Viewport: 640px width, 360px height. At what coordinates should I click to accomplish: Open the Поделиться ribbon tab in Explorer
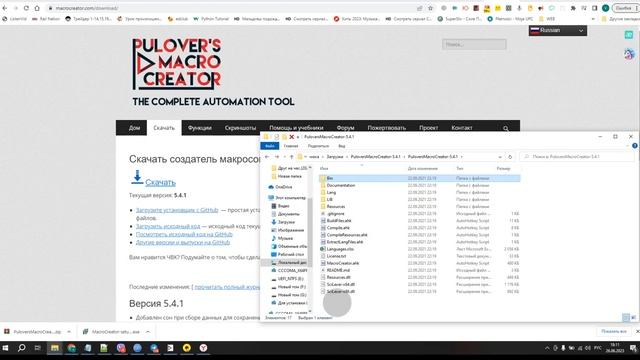pos(318,146)
